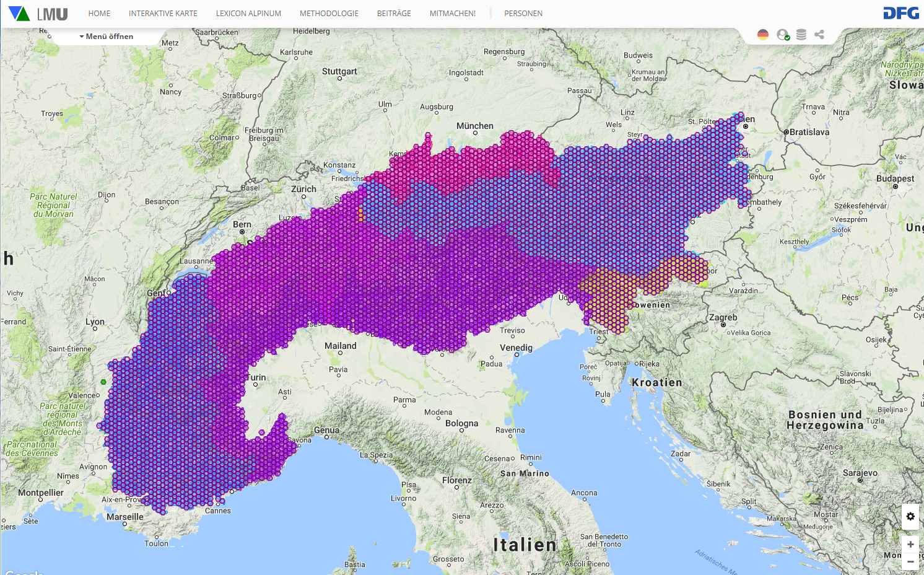Click the small green marker near Valence
Viewport: 924px width, 575px height.
[x=103, y=382]
